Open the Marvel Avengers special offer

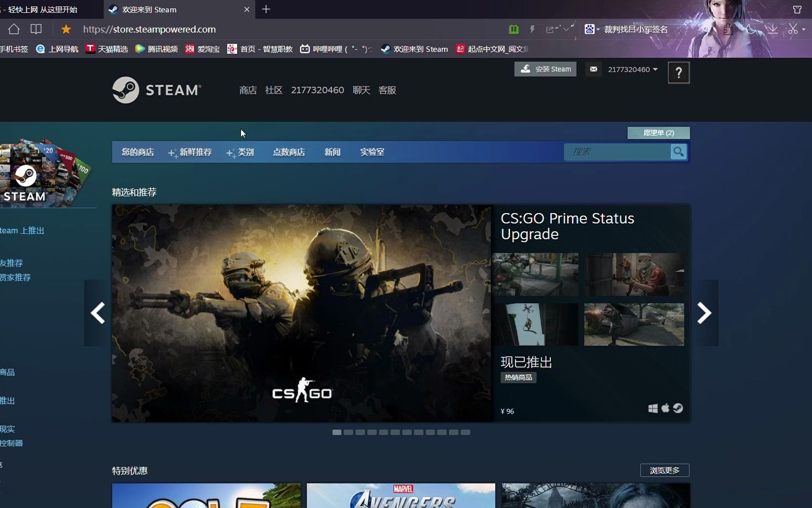[401, 496]
